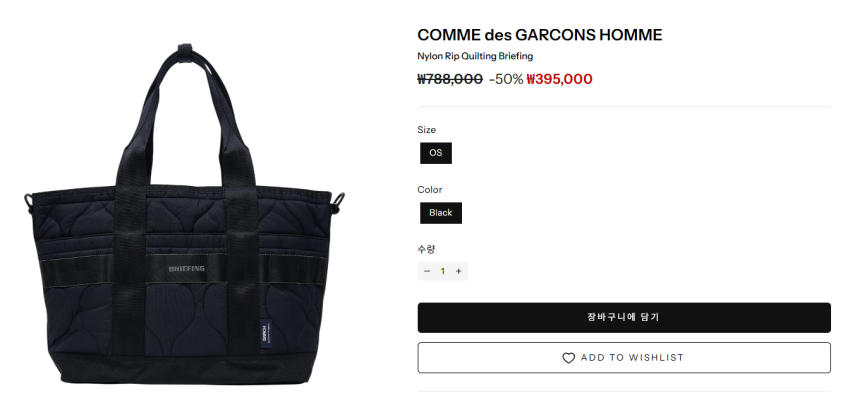Click the -50% discount label
850x406 pixels.
click(x=506, y=79)
